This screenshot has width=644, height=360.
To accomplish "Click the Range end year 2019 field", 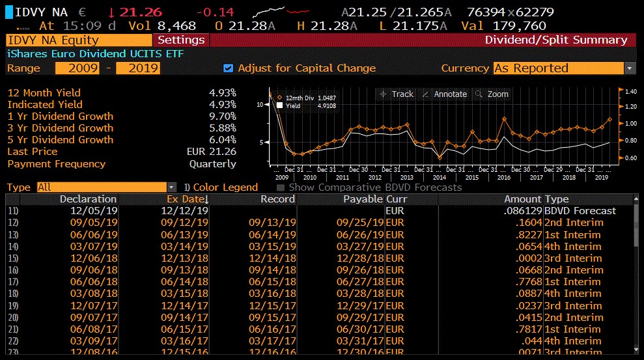I will tap(137, 68).
